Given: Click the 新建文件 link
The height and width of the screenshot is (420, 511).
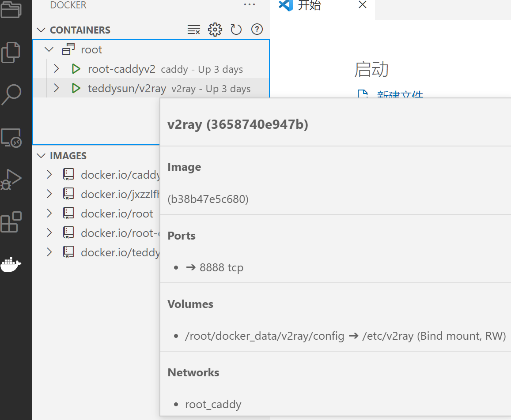Looking at the screenshot, I should click(400, 94).
